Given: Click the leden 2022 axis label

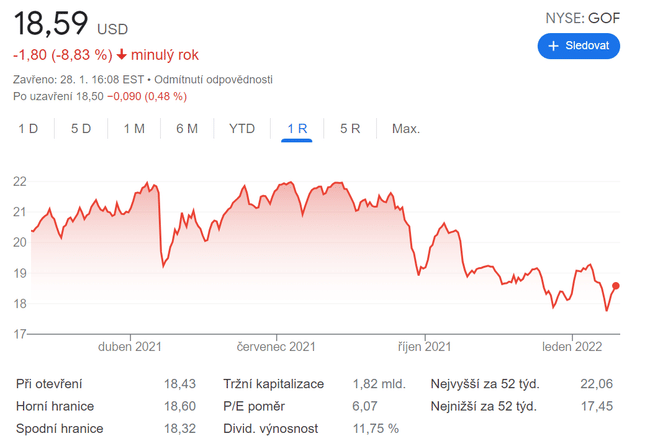Looking at the screenshot, I should click(572, 347).
